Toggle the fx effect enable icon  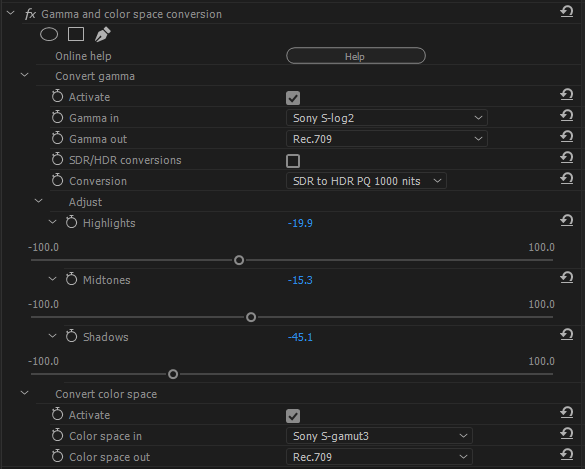tap(30, 14)
